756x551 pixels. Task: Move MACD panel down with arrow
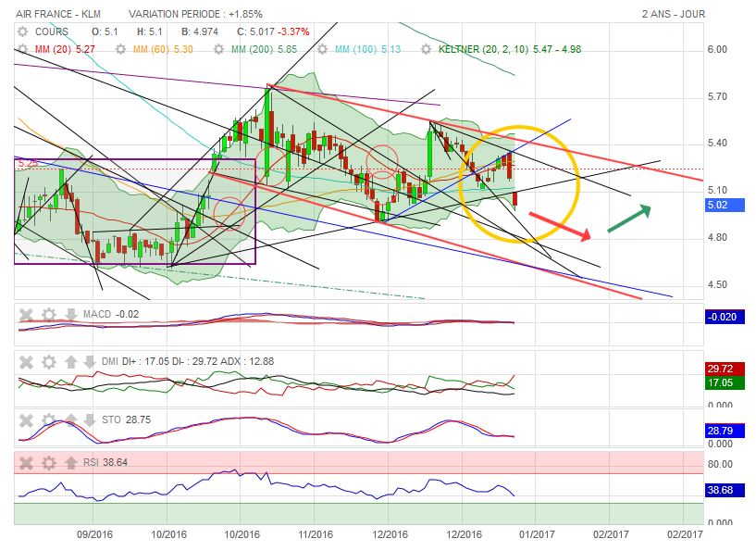coord(71,315)
